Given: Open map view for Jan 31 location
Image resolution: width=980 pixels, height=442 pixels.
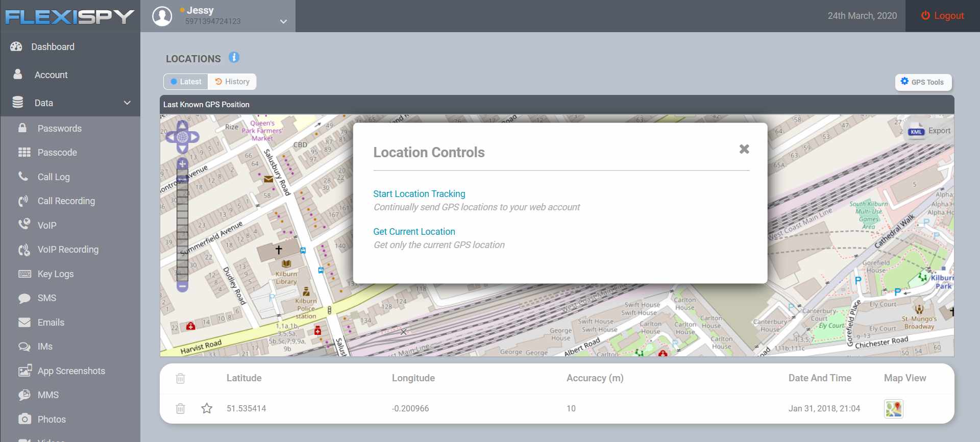Looking at the screenshot, I should 894,409.
